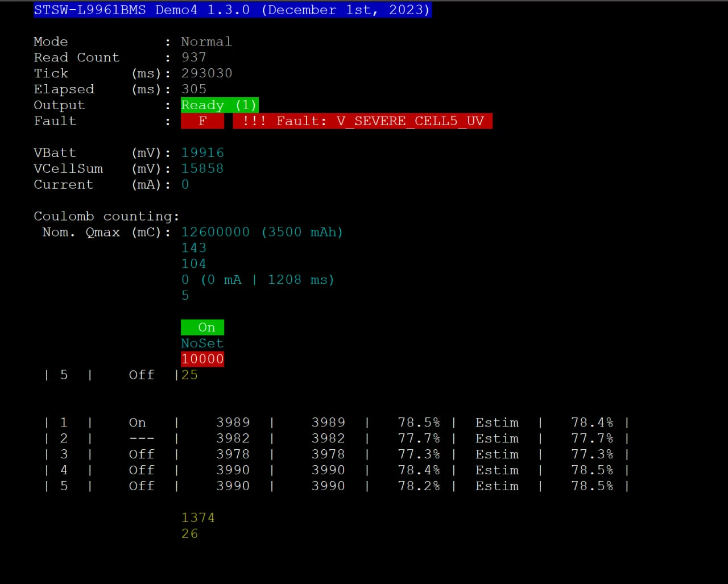728x584 pixels.
Task: Select 78.5% in the cell 1 row
Action: 419,423
